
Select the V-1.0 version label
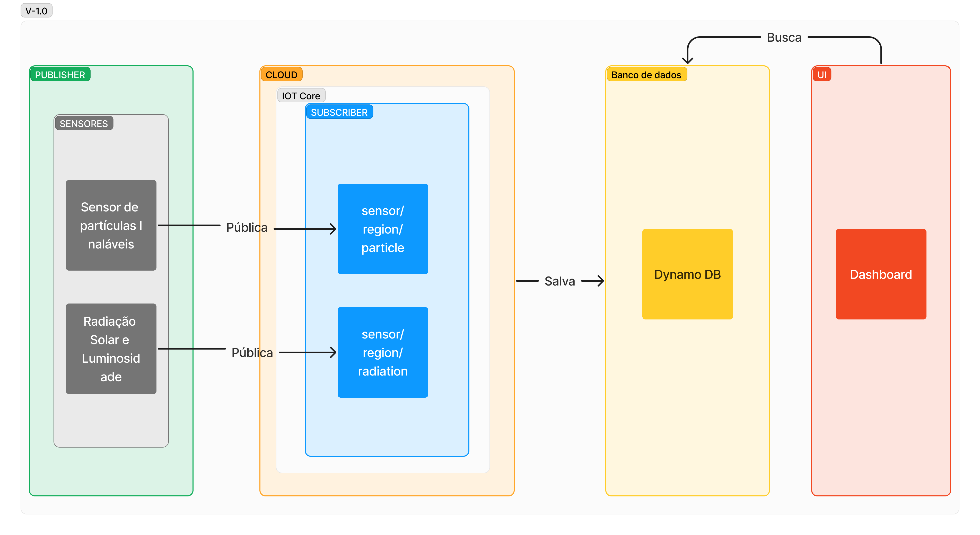click(36, 11)
